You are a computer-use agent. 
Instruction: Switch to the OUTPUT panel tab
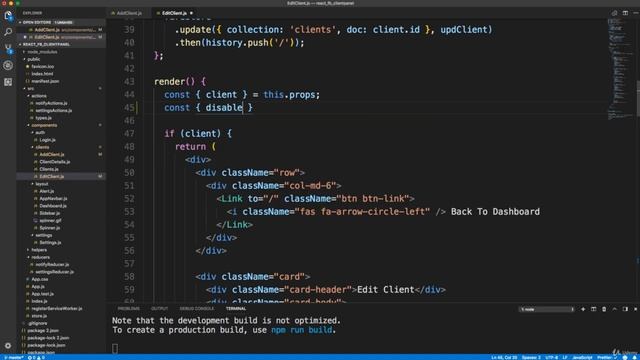(160, 309)
